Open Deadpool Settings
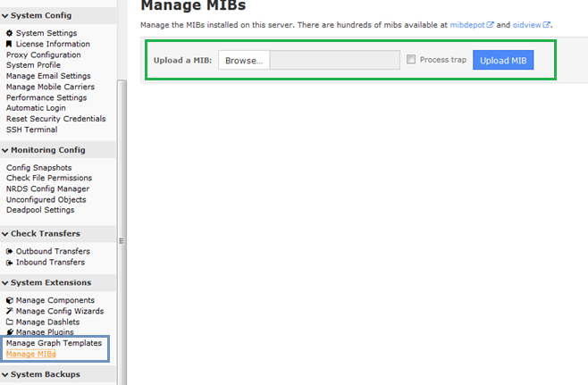Image resolution: width=588 pixels, height=385 pixels. tap(40, 210)
